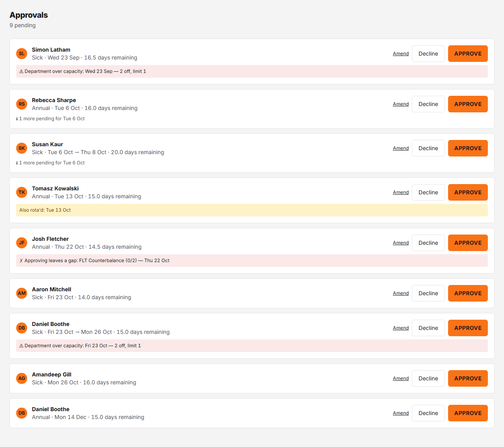Amend Simon Latham's request

[401, 54]
